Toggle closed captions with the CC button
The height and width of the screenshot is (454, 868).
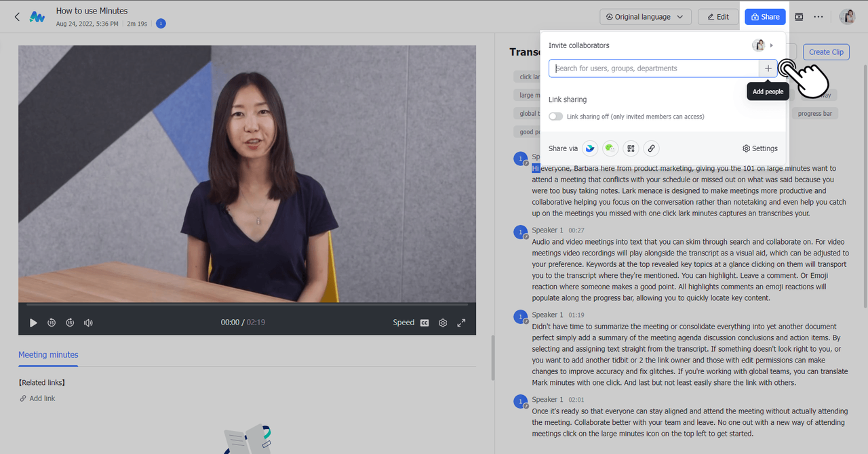pyautogui.click(x=425, y=323)
